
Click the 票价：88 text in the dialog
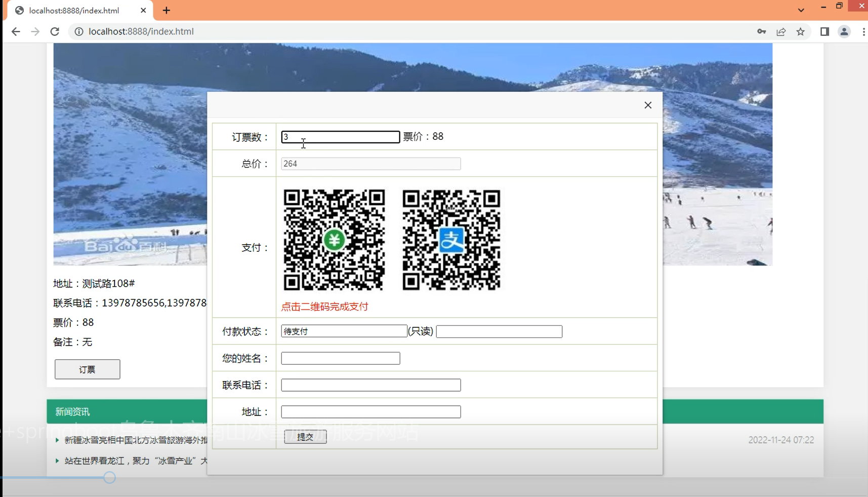click(423, 136)
